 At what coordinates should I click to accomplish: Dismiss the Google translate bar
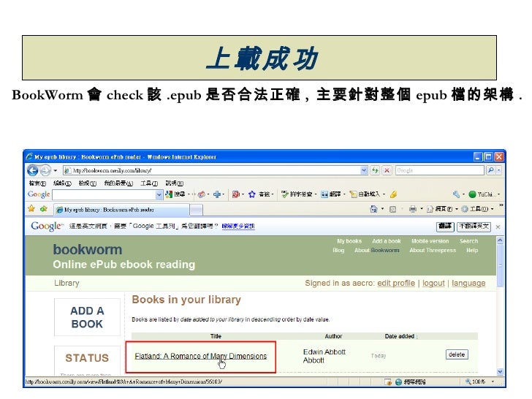[x=498, y=227]
